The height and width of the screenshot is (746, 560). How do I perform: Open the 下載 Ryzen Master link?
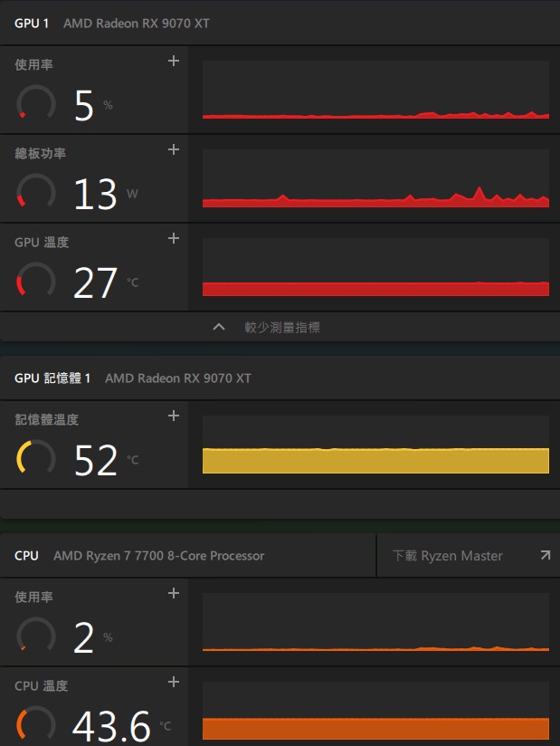(x=448, y=556)
